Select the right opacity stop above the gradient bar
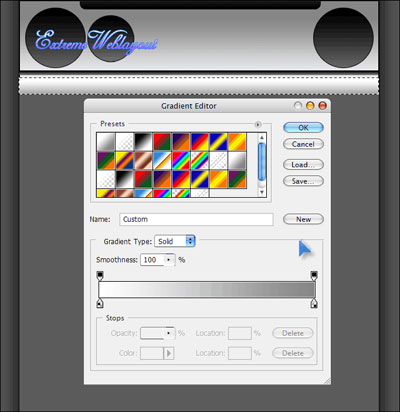The width and height of the screenshot is (400, 412). coord(314,275)
